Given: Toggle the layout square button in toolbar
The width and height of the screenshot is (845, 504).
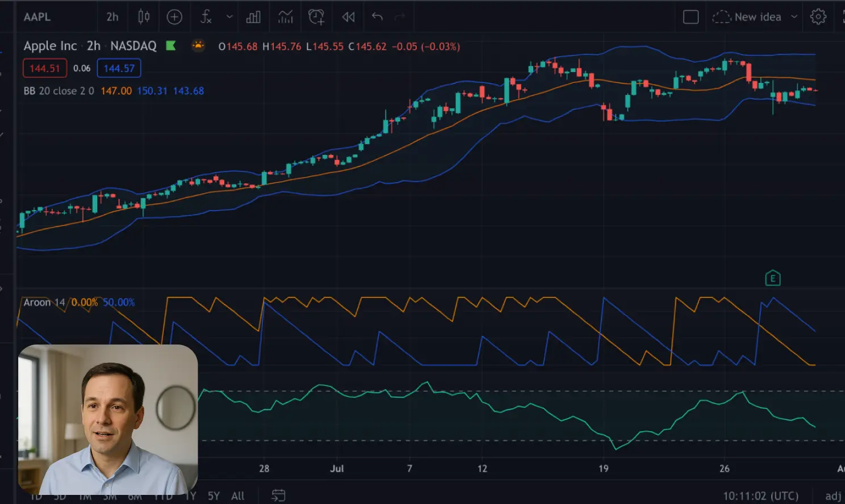Looking at the screenshot, I should (691, 17).
